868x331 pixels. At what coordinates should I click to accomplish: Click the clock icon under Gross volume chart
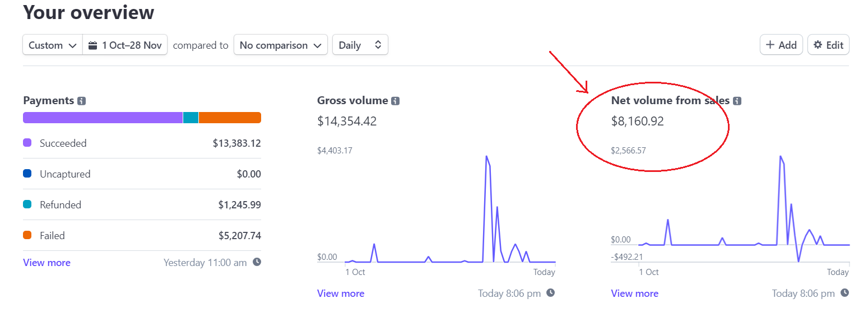click(x=550, y=292)
